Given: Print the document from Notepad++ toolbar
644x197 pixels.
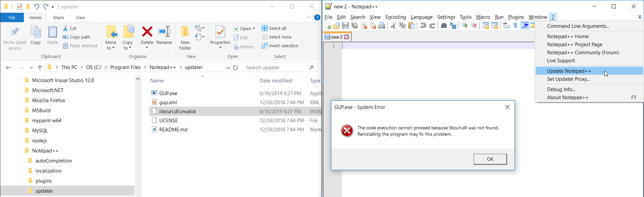Looking at the screenshot, I should [x=382, y=25].
